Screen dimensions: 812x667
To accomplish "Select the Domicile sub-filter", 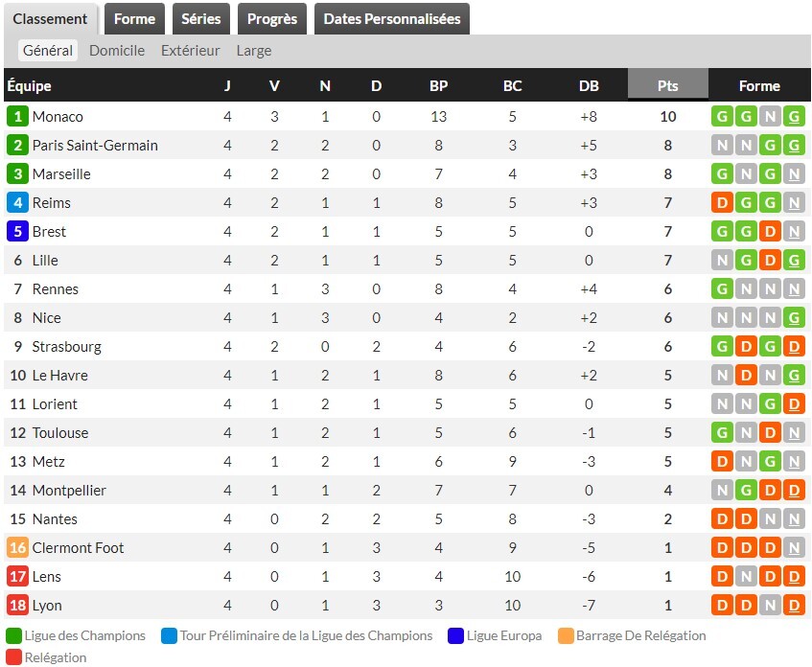I will point(117,51).
